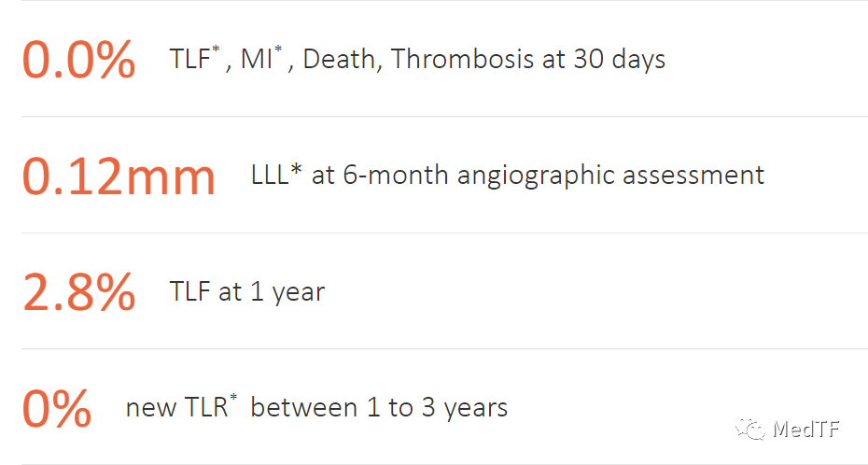This screenshot has width=868, height=465.
Task: Click the TLF at 1 year text
Action: click(x=247, y=291)
